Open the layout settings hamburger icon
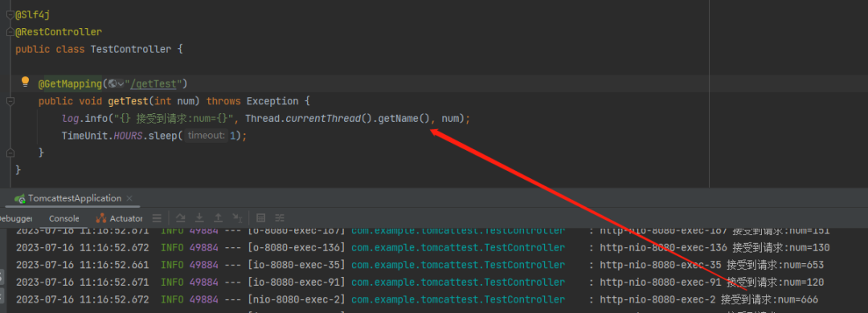 (158, 217)
